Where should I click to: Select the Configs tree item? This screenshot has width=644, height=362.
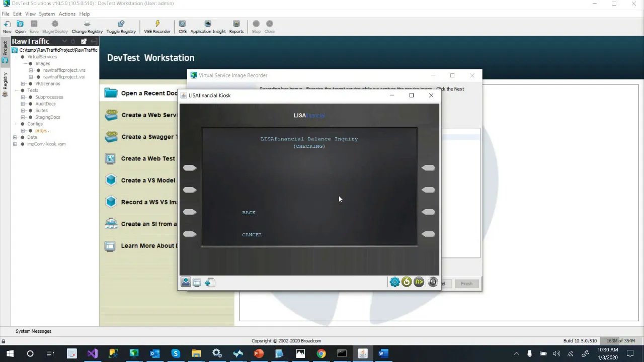pyautogui.click(x=35, y=124)
